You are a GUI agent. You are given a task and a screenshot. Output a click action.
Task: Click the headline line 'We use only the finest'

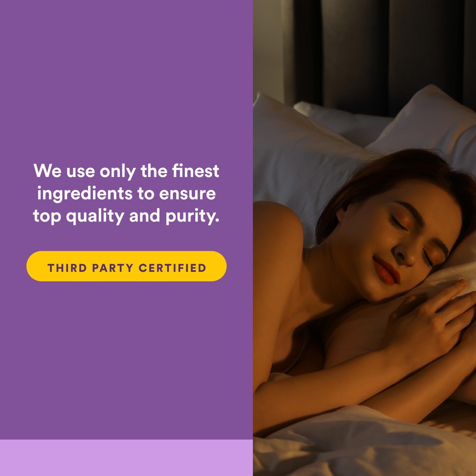coord(126,171)
